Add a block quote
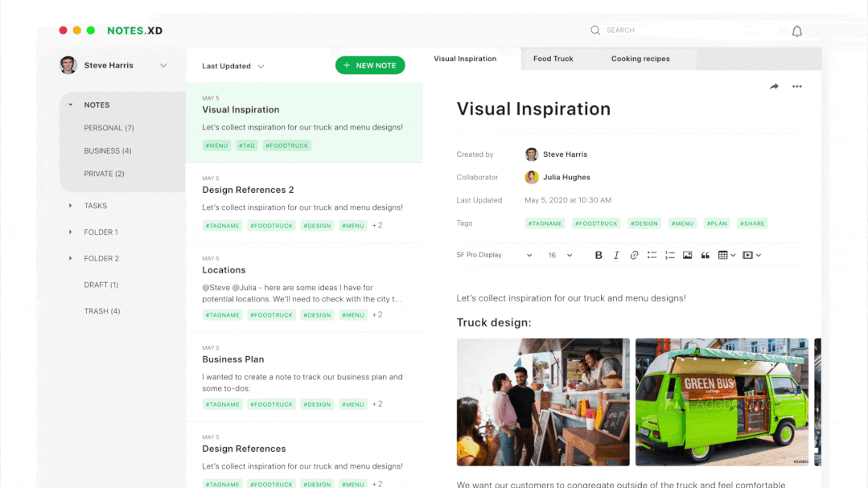The image size is (868, 488). (706, 255)
